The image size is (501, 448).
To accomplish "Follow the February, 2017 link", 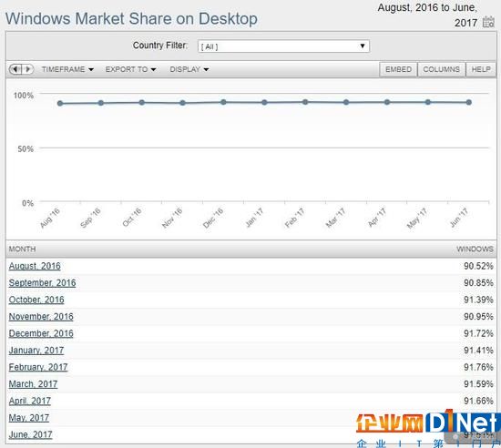I will 38,367.
